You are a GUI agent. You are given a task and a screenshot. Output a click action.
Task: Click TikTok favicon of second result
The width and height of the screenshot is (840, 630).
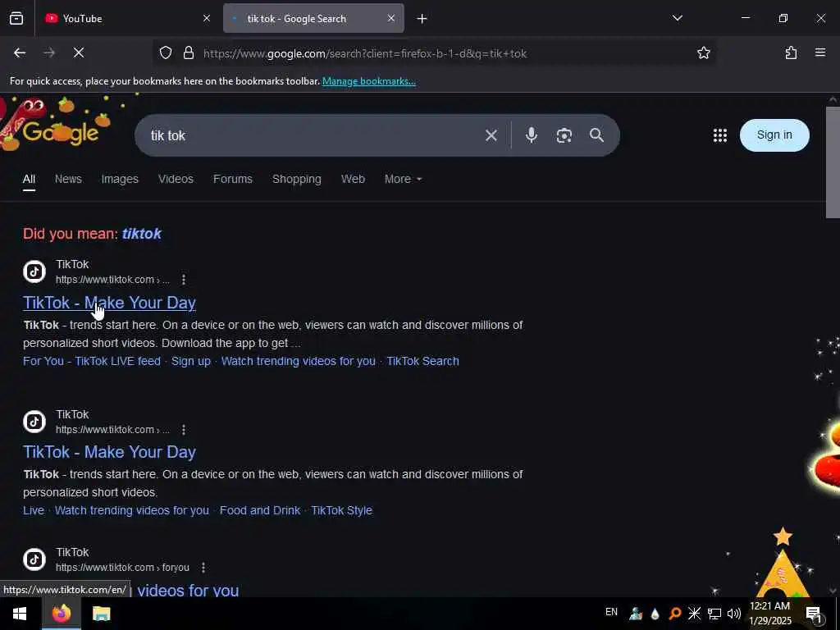[34, 422]
